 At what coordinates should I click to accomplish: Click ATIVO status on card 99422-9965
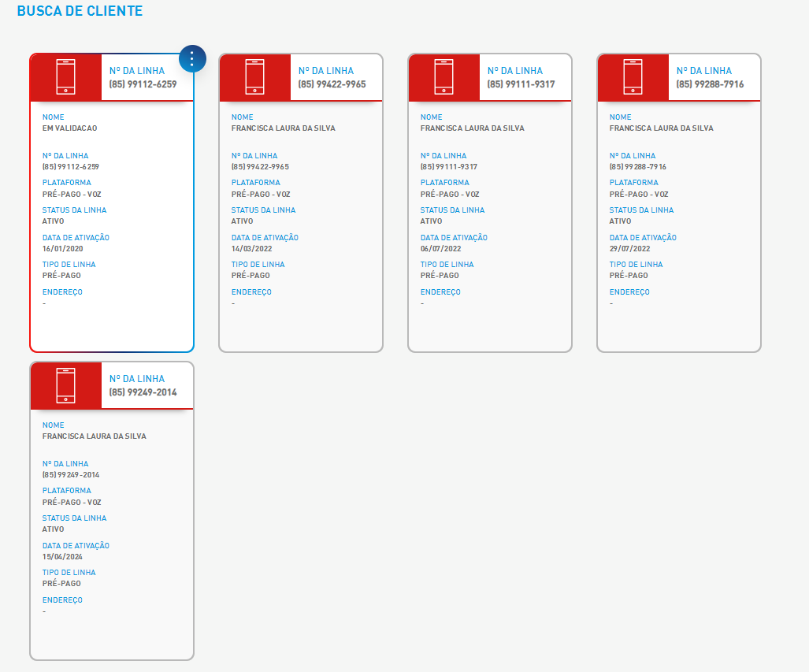click(x=243, y=221)
